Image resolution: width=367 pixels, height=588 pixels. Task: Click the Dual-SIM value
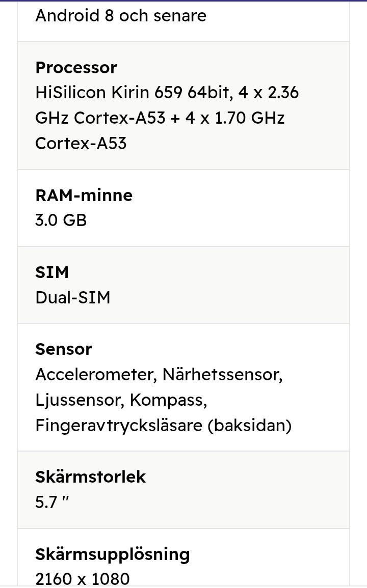pyautogui.click(x=72, y=297)
